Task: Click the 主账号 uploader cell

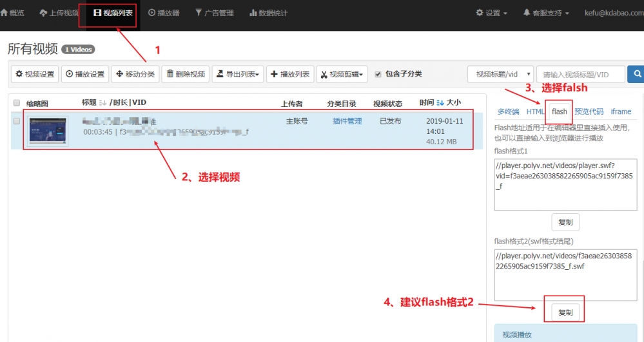Action: 297,121
